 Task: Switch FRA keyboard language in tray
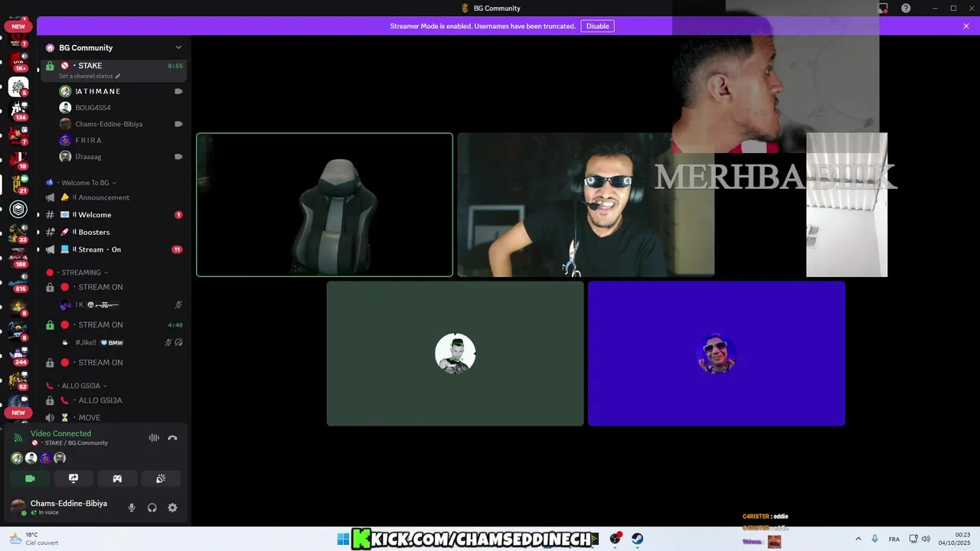click(x=894, y=539)
